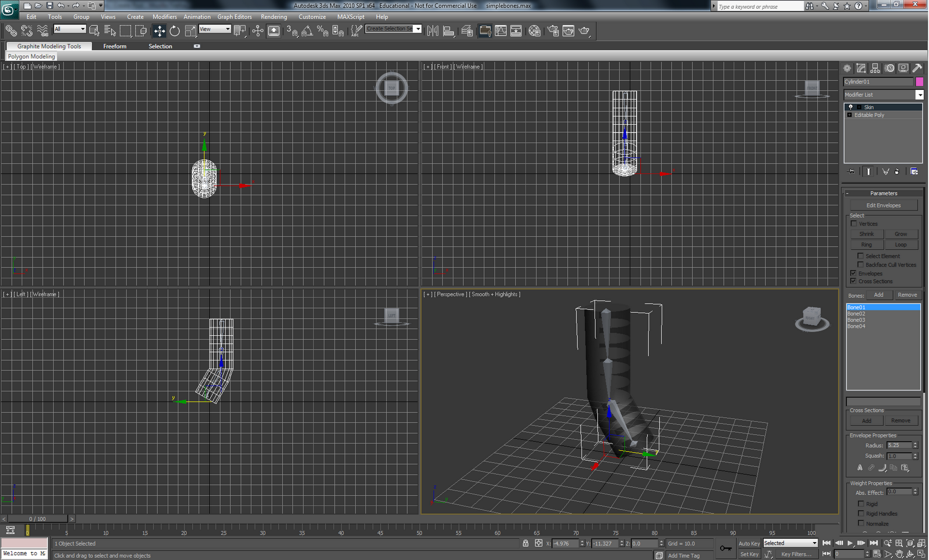Switch to the Freeform ribbon tab
Image resolution: width=929 pixels, height=560 pixels.
(114, 46)
